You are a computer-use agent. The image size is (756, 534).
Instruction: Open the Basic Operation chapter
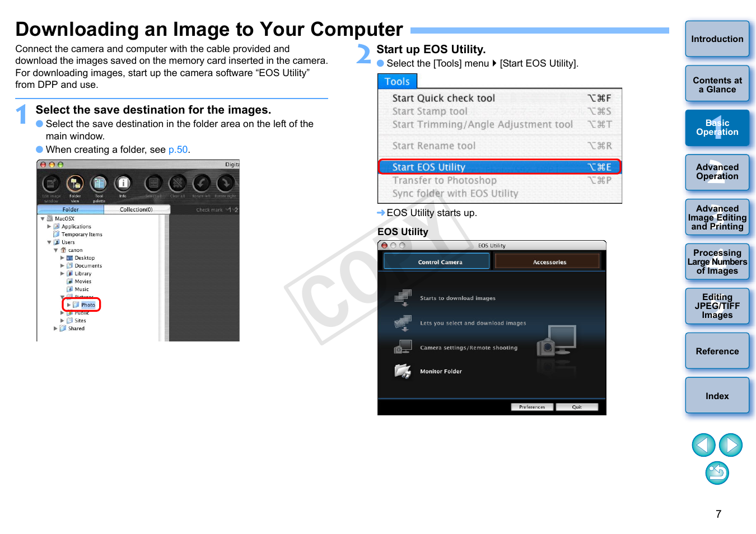(x=717, y=128)
